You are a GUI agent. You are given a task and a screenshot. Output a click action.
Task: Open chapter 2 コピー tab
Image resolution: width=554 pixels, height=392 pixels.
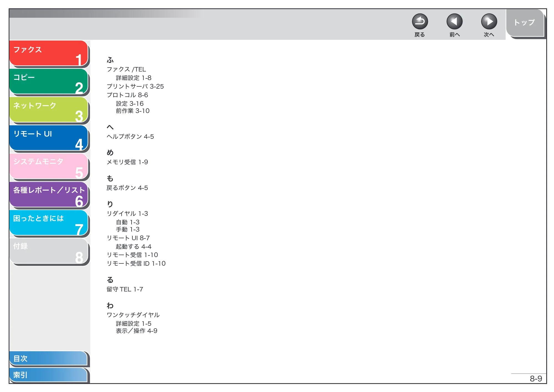pos(49,81)
